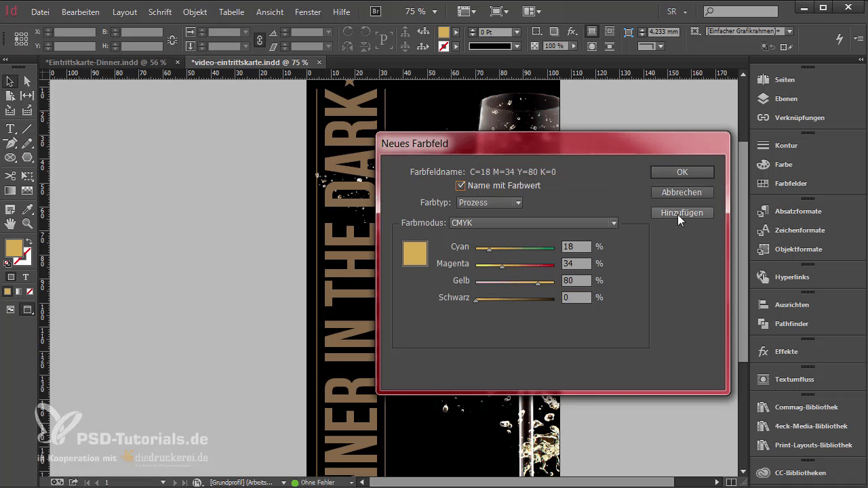This screenshot has height=488, width=868.
Task: Select the Gradient Feather tool
Action: click(x=27, y=191)
